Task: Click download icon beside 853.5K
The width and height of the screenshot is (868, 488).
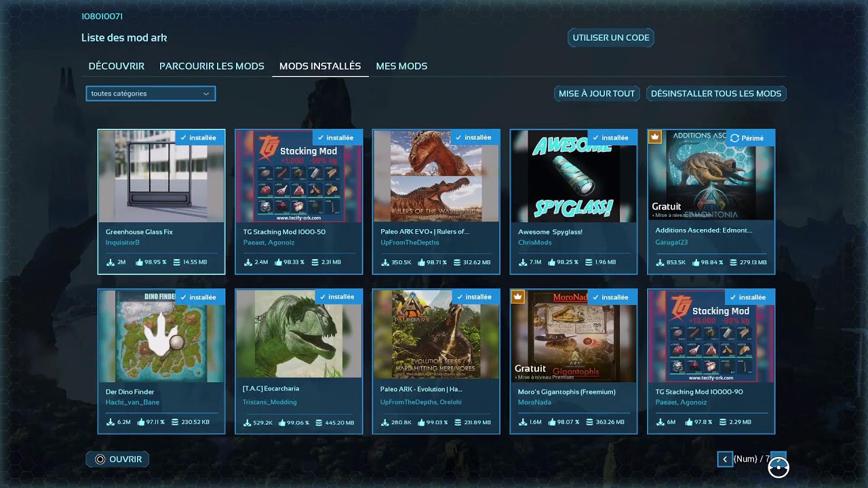Action: (660, 262)
